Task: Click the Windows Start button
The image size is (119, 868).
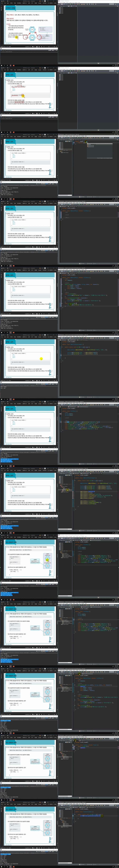Action: point(1,65)
